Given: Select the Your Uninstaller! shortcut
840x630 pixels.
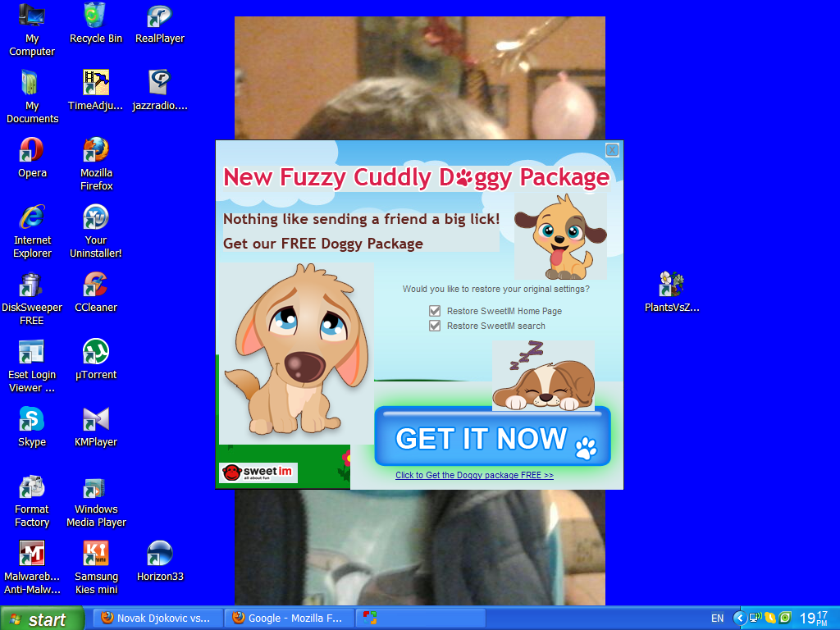Looking at the screenshot, I should pos(95,231).
